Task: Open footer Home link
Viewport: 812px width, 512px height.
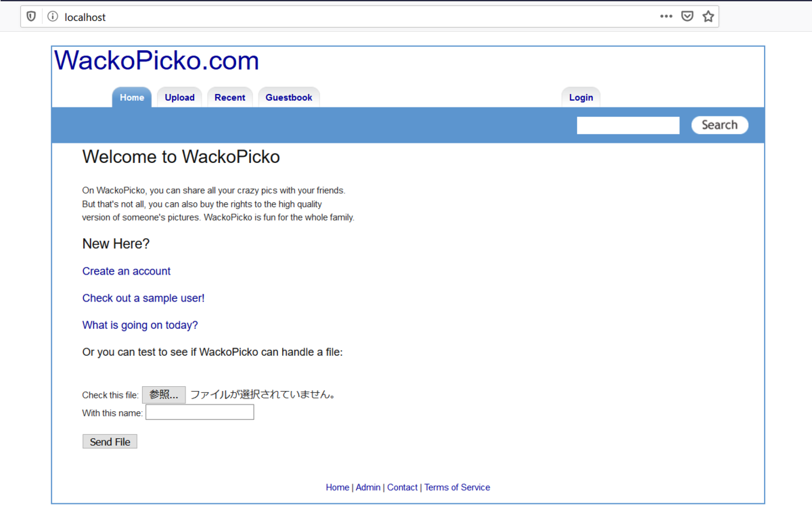Action: 338,488
